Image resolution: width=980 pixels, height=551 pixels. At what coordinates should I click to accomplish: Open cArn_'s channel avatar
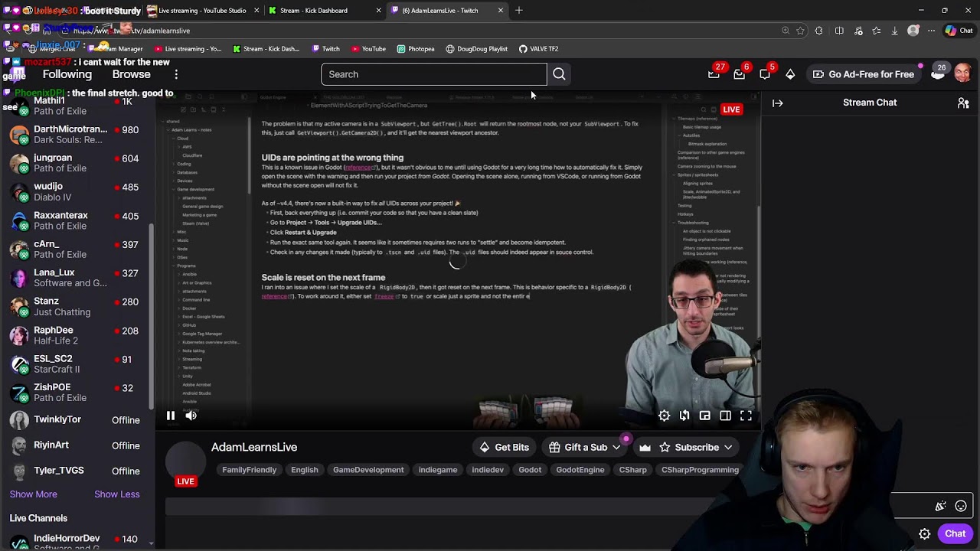(x=20, y=249)
